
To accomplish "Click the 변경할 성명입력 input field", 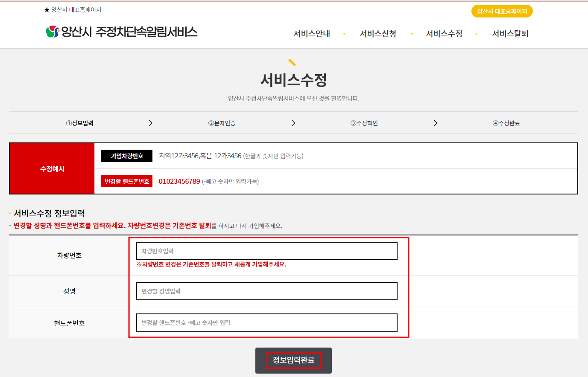I will (266, 291).
